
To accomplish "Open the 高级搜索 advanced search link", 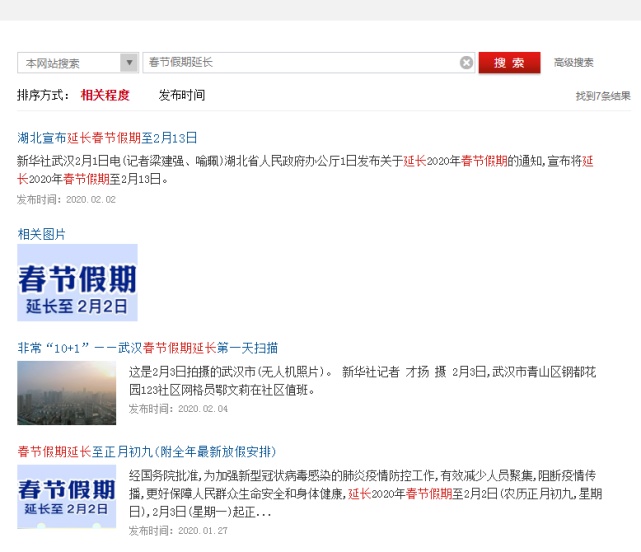I will (x=574, y=63).
